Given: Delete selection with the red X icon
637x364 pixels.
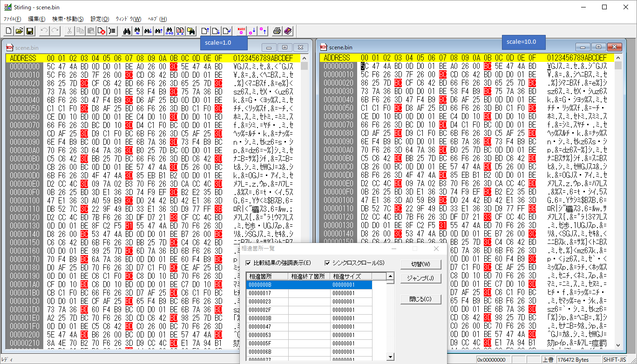Looking at the screenshot, I should 101,31.
